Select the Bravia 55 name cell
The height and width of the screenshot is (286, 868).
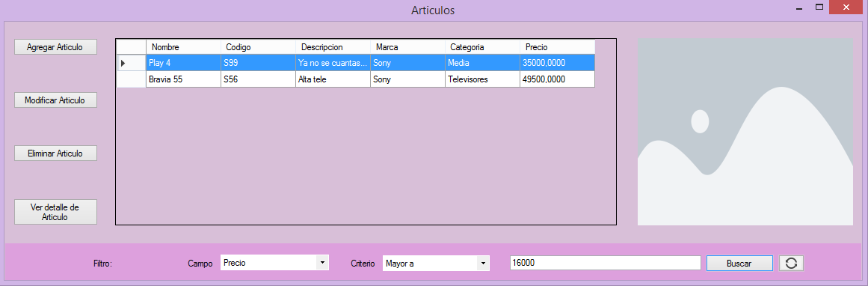click(183, 79)
